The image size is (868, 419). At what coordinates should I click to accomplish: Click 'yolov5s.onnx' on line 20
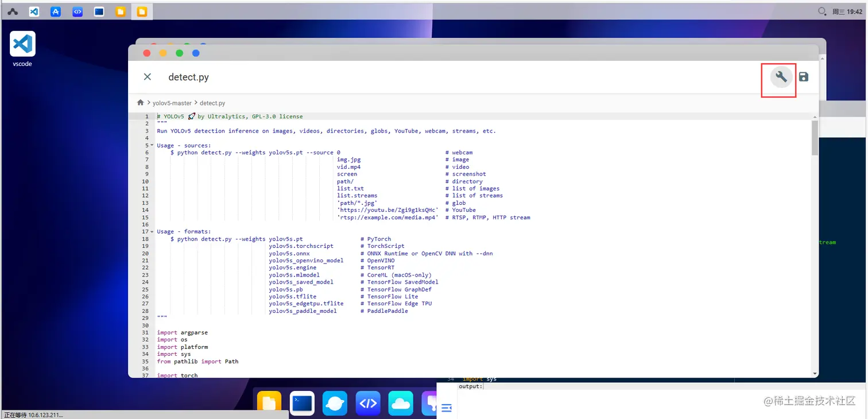(289, 253)
